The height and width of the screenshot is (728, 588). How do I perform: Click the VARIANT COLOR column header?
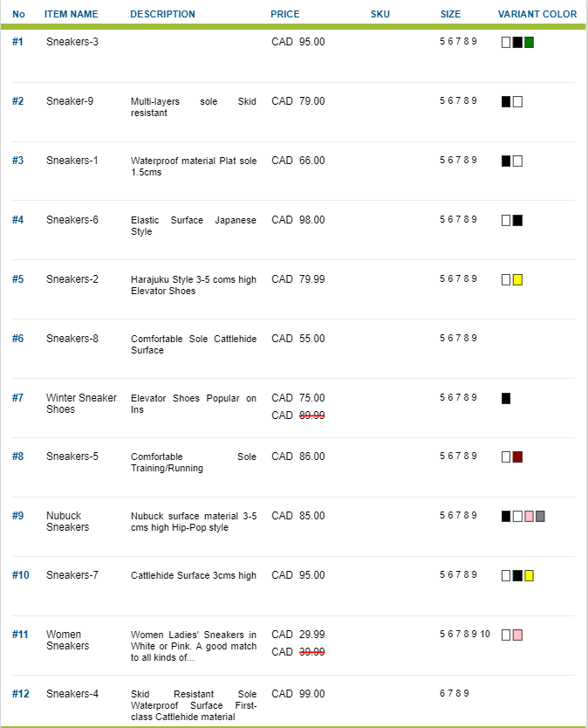click(x=537, y=14)
